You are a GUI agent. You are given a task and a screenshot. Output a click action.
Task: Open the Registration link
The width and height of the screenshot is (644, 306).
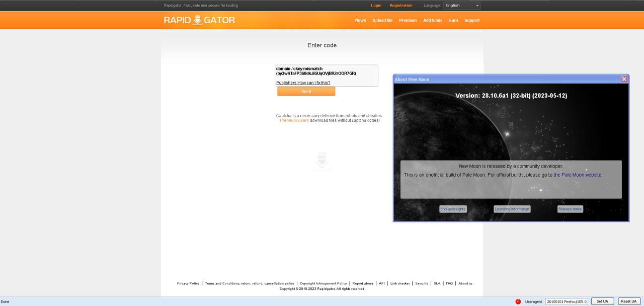pos(401,6)
